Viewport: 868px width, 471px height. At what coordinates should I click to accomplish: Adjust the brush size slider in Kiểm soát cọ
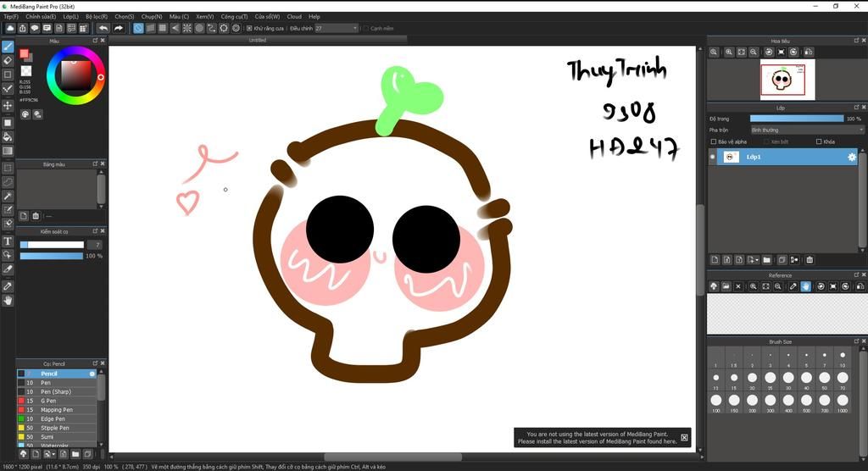pyautogui.click(x=52, y=245)
